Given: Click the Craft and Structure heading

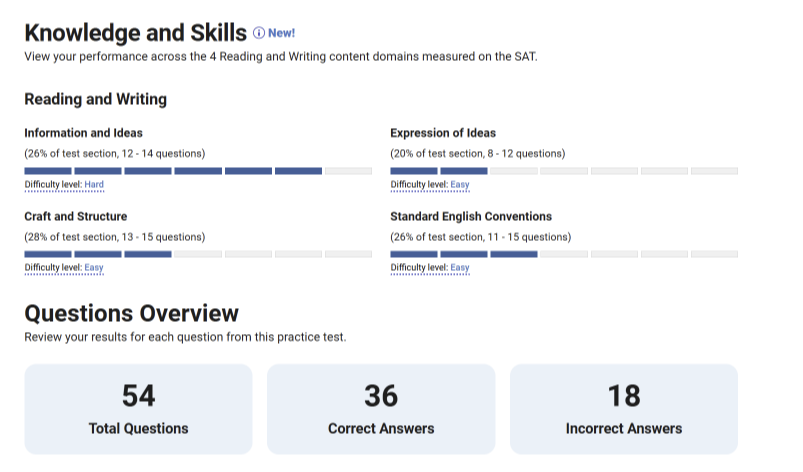Looking at the screenshot, I should (76, 216).
